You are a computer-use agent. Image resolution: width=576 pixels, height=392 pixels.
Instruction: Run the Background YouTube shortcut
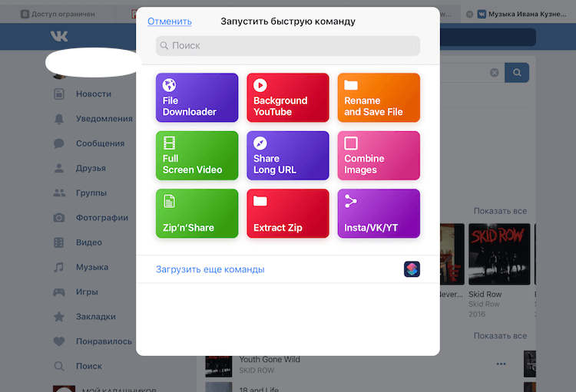click(x=288, y=97)
